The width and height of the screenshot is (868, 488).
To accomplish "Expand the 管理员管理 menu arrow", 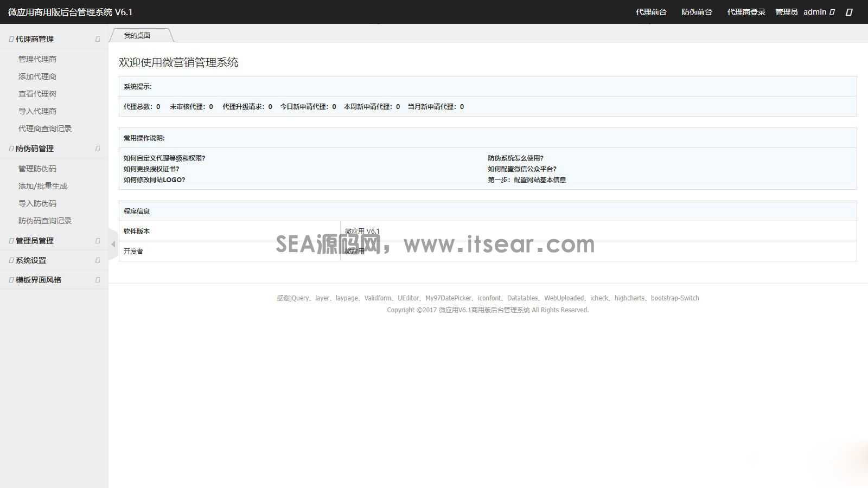I will [x=98, y=241].
